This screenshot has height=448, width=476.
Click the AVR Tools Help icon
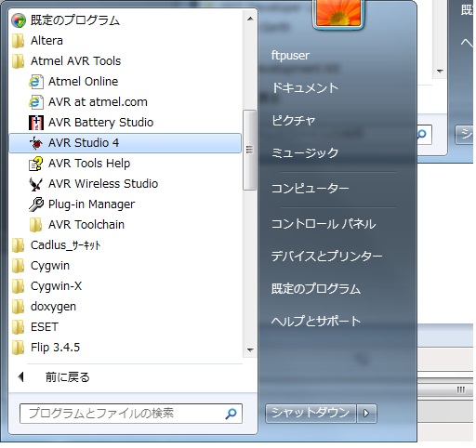[x=36, y=164]
